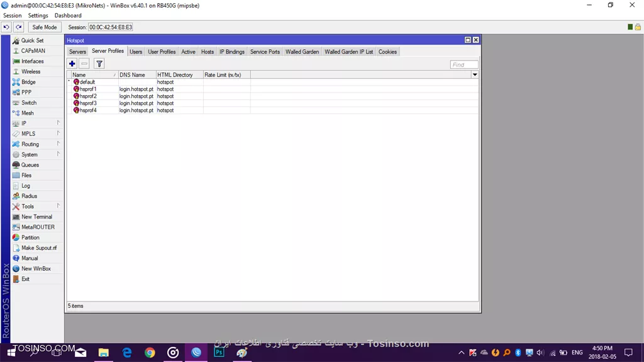Screen dimensions: 644x362
Task: Switch to the Servers tab
Action: (x=77, y=52)
